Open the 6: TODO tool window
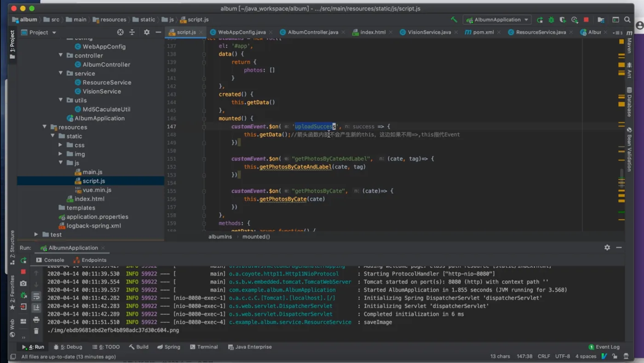Image resolution: width=644 pixels, height=363 pixels. 106,347
